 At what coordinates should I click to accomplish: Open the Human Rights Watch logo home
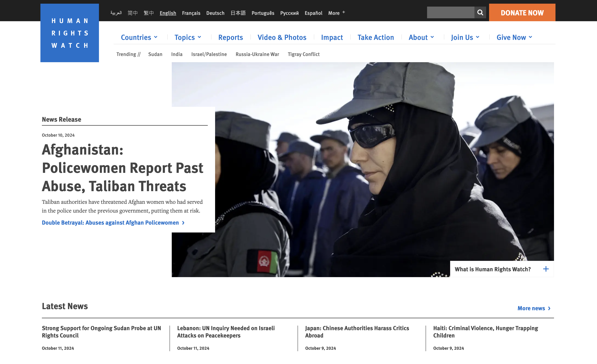tap(70, 33)
